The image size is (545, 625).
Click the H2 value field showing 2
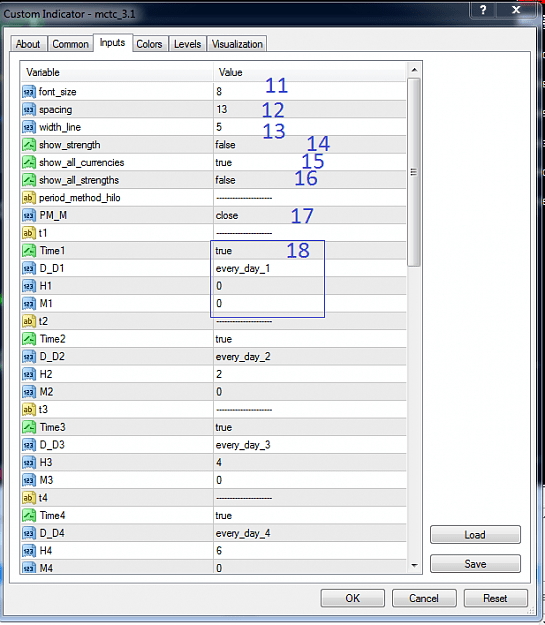click(x=310, y=374)
